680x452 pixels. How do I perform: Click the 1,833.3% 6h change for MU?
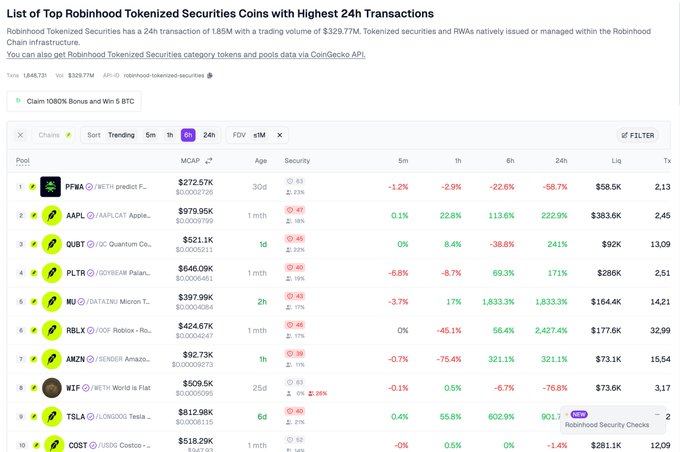[x=498, y=301]
